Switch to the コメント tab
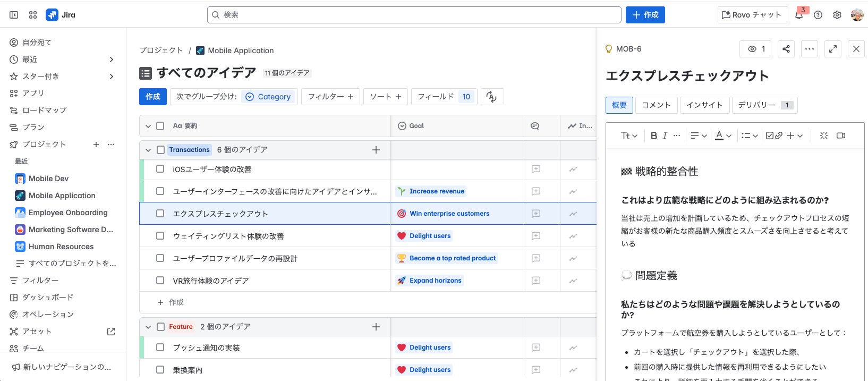868x381 pixels. [656, 105]
